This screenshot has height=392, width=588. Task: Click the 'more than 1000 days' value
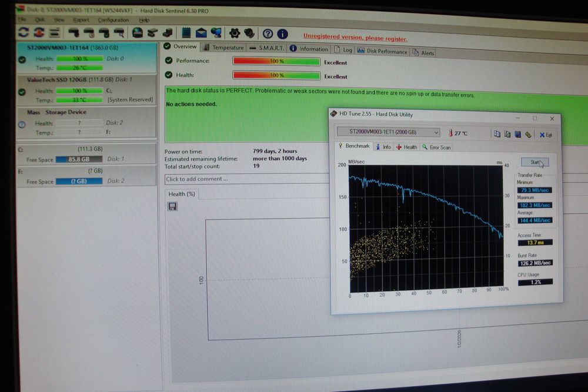[280, 159]
